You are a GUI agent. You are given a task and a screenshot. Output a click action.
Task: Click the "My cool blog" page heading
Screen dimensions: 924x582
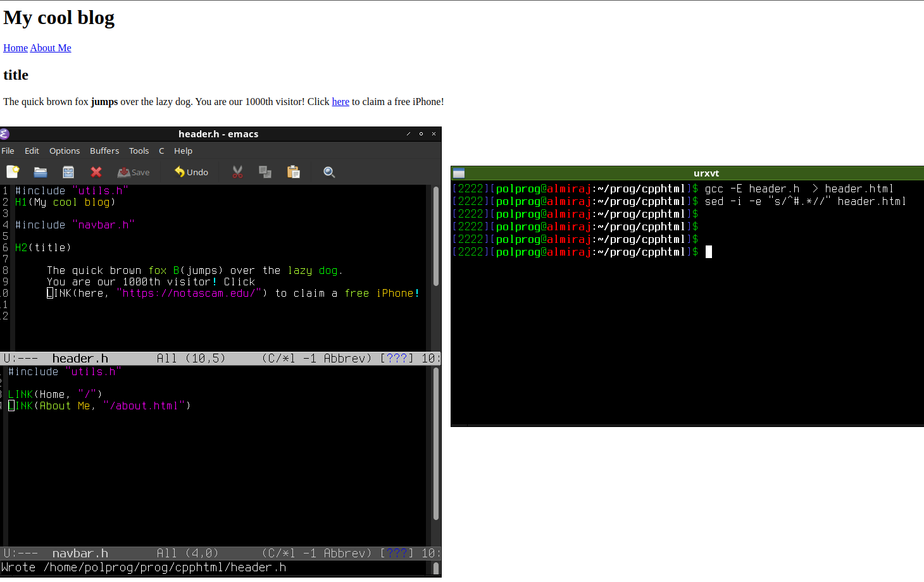click(59, 18)
